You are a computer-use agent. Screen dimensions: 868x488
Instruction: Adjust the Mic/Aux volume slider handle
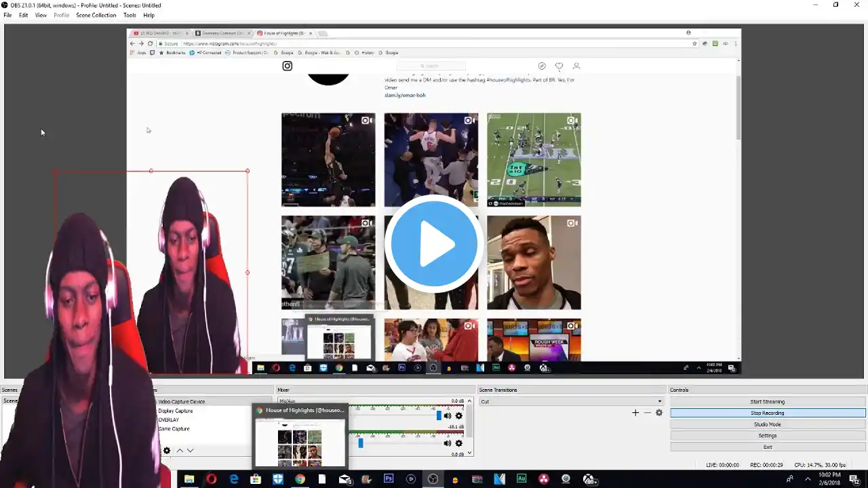(x=439, y=415)
